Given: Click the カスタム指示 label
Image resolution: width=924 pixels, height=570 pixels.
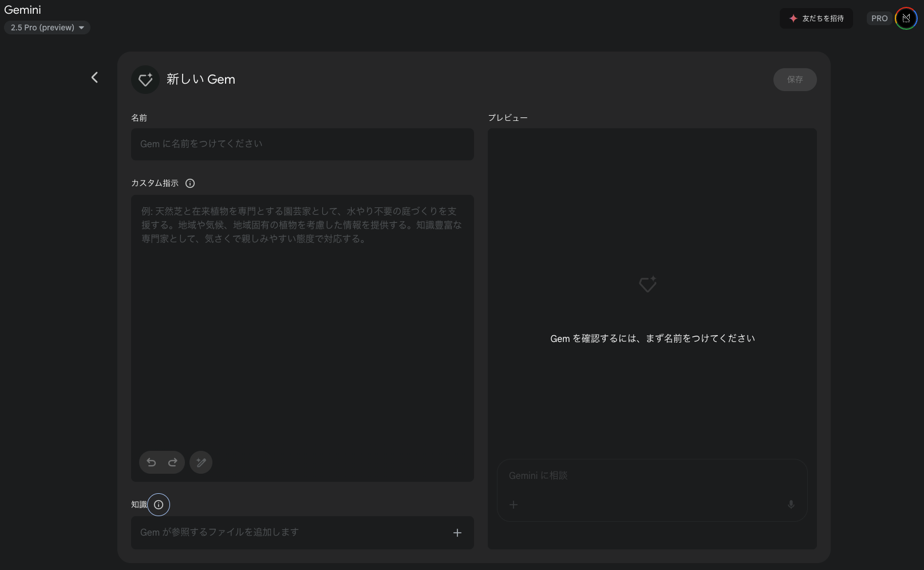Looking at the screenshot, I should point(155,183).
